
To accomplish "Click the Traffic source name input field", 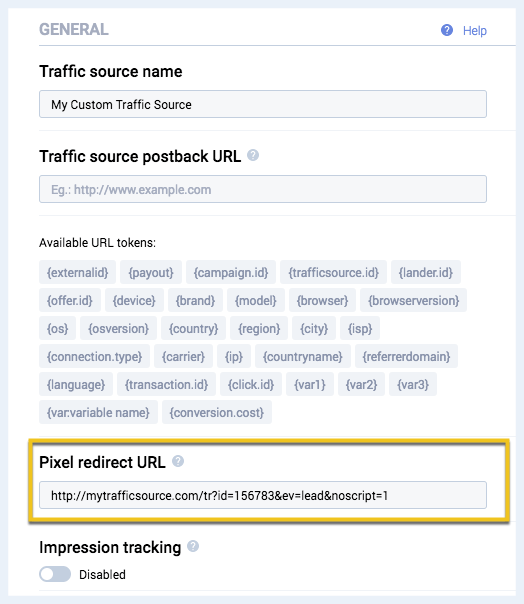I will (x=263, y=104).
